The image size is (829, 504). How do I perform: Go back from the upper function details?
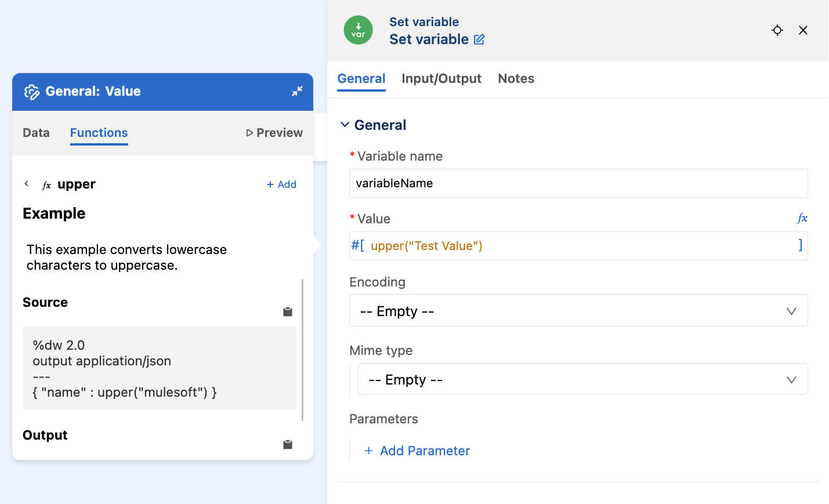(x=26, y=183)
